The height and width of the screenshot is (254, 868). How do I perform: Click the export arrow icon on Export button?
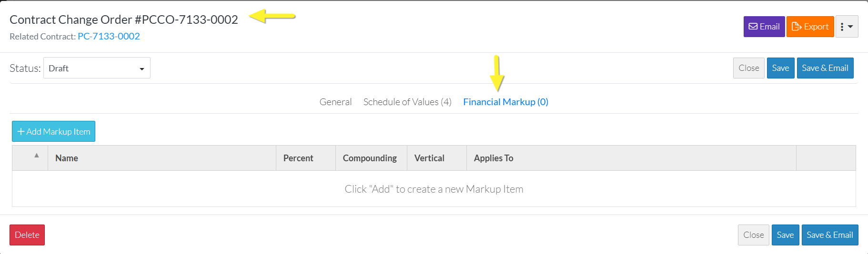click(x=797, y=27)
